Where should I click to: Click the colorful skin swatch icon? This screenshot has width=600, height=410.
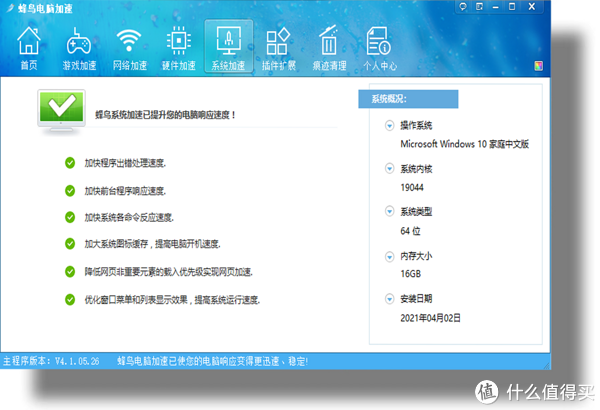click(538, 66)
